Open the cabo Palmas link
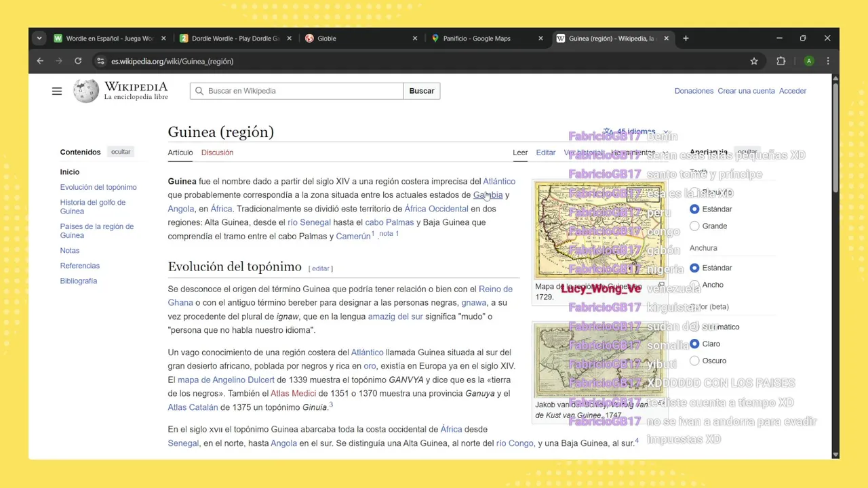868x488 pixels. click(389, 222)
